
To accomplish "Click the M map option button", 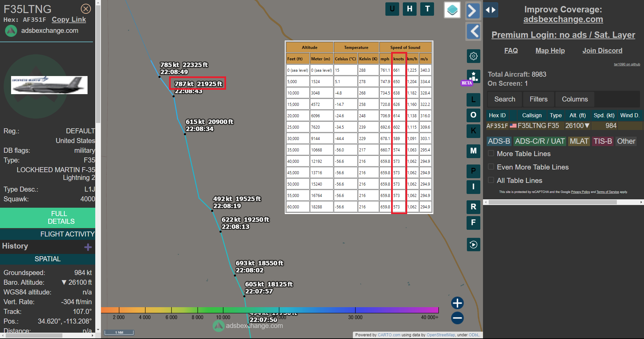I will 473,151.
